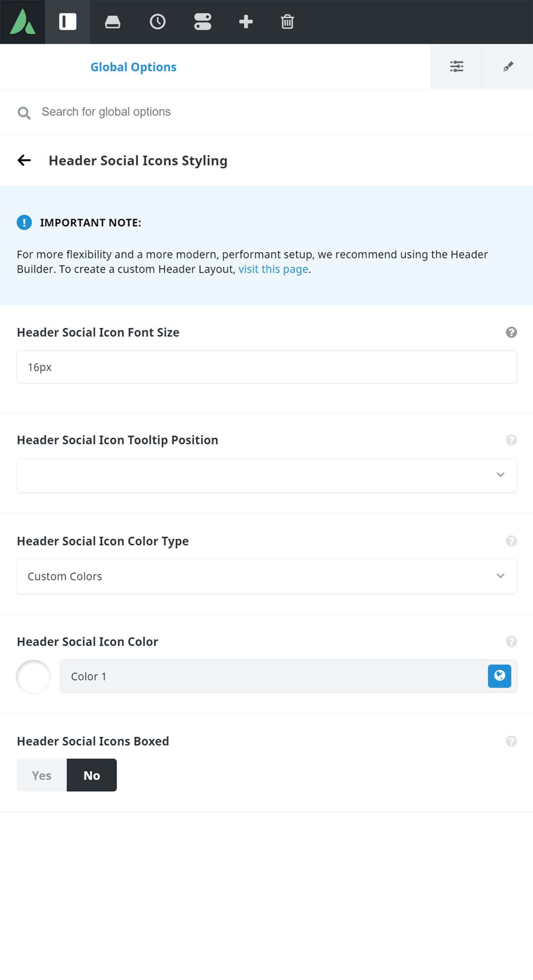Toggle the sidebar panel icon

click(x=68, y=22)
